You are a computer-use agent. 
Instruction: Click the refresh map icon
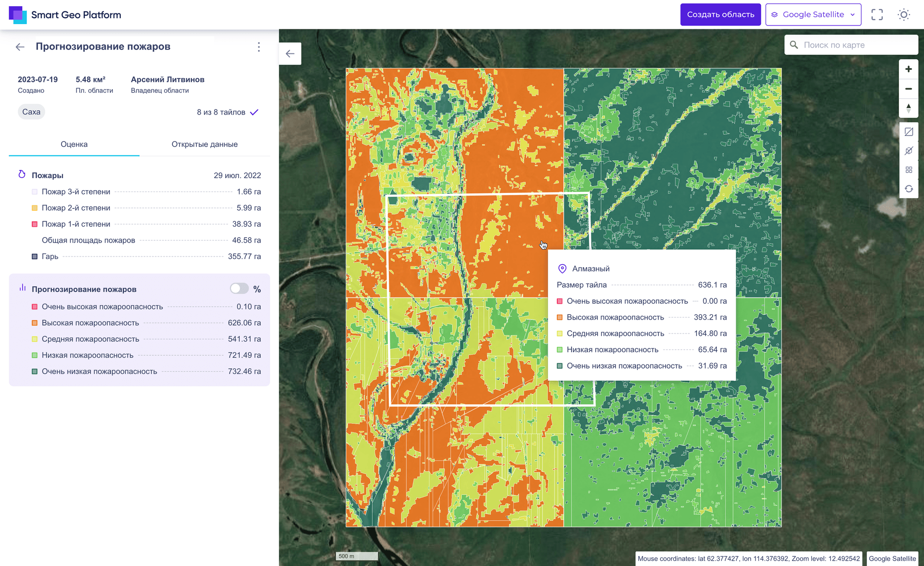pos(909,189)
